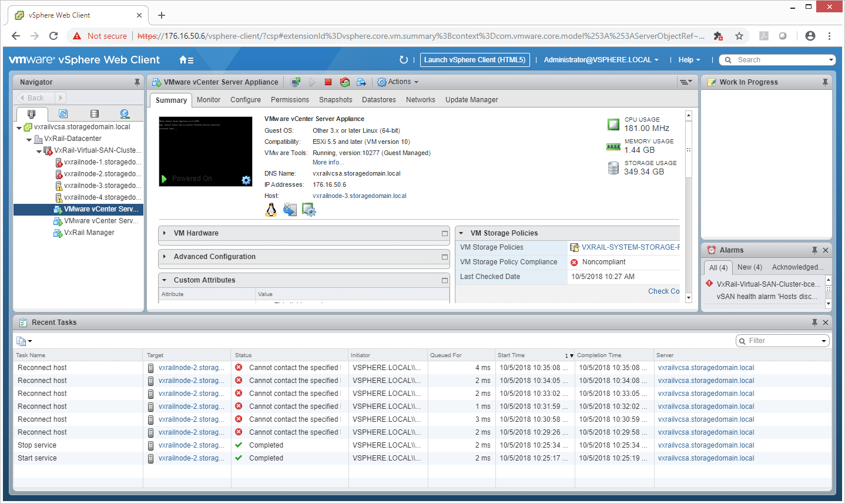845x504 pixels.
Task: Click the Navigator Back button
Action: (36, 98)
